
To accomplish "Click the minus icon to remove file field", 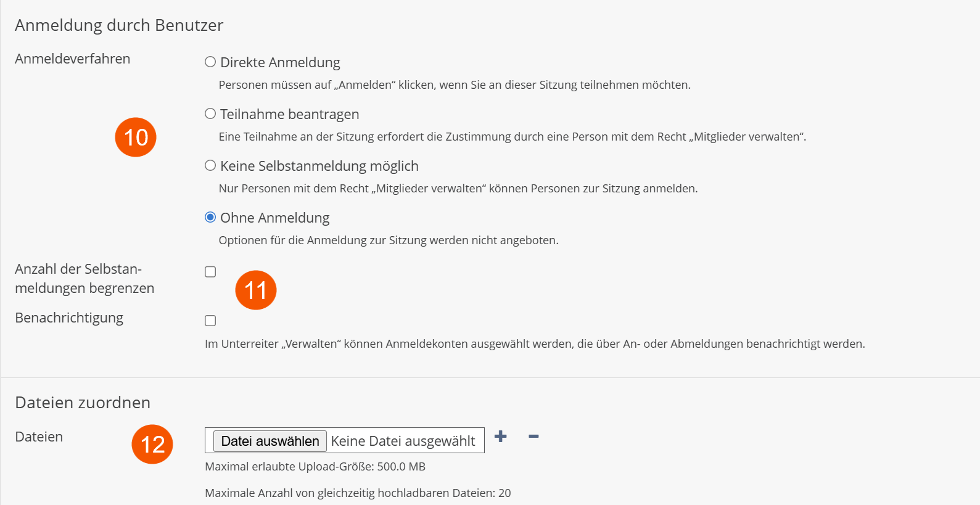I will (x=533, y=437).
